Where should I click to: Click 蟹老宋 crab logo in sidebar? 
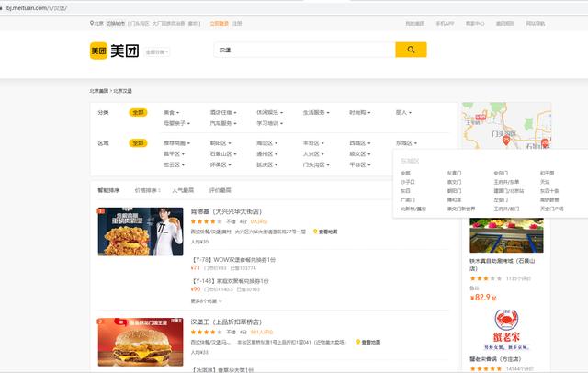506,330
